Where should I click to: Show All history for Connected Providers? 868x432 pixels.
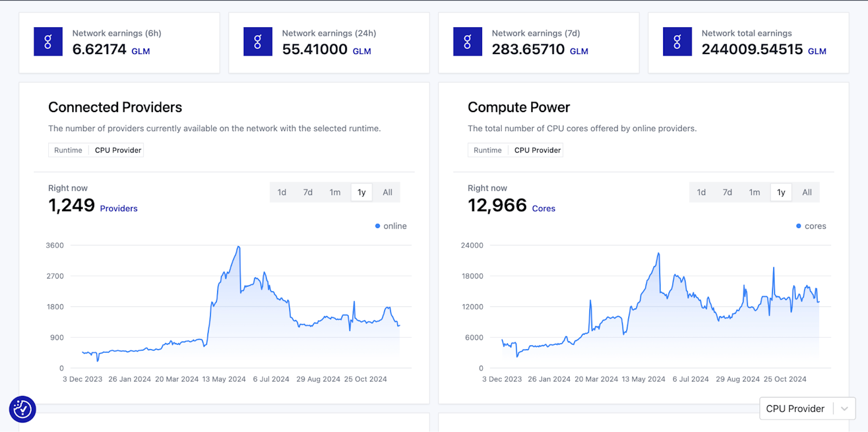(387, 192)
